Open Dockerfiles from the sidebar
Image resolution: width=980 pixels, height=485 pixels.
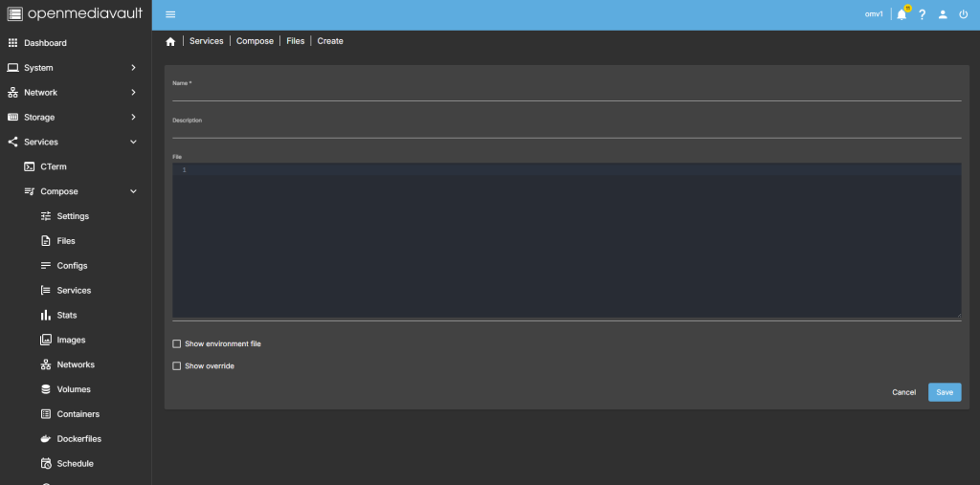pos(78,439)
